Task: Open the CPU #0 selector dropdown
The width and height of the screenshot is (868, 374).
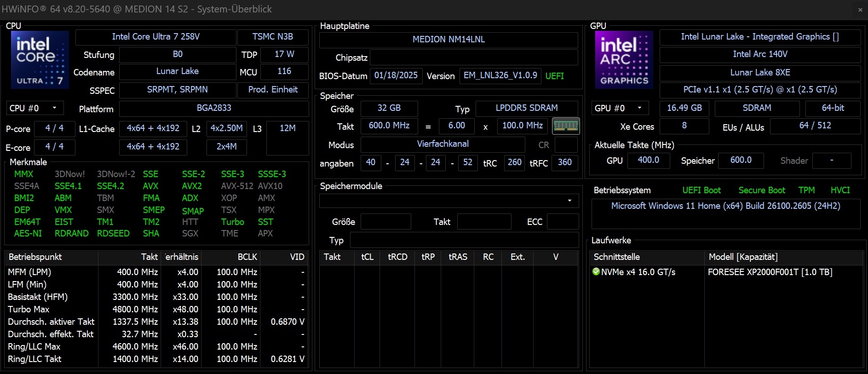Action: (35, 108)
